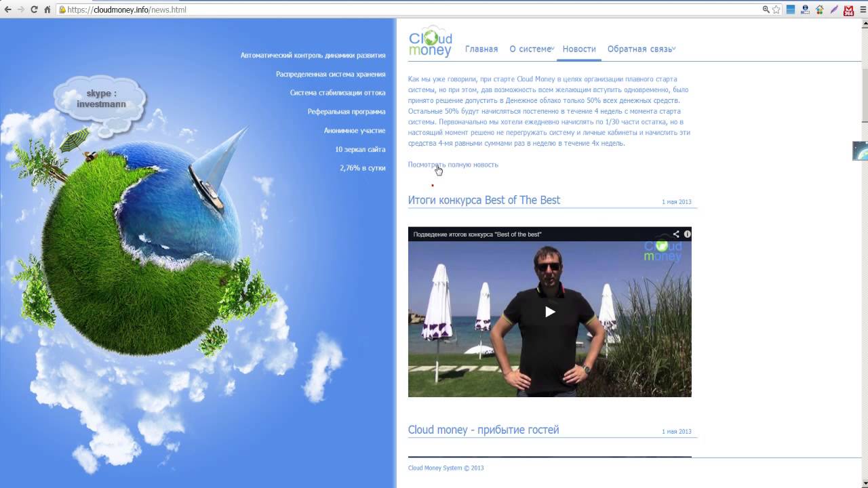The width and height of the screenshot is (868, 488).
Task: Click 10 зеркал сайта text
Action: pyautogui.click(x=360, y=149)
